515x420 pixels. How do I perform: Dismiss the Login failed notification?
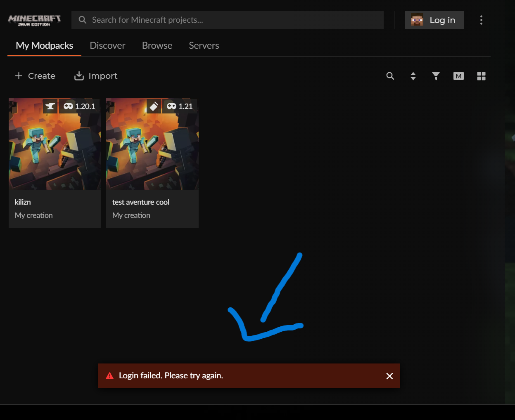point(389,376)
